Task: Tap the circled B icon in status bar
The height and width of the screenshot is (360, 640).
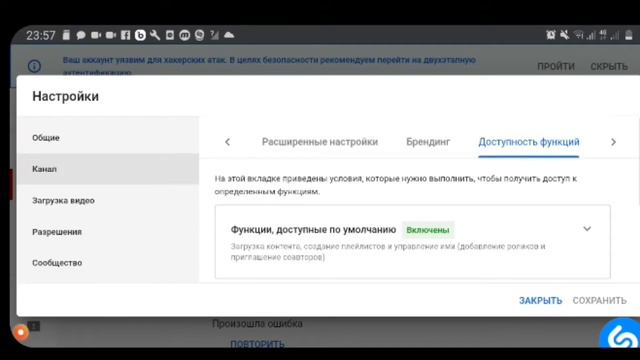Action: (140, 35)
